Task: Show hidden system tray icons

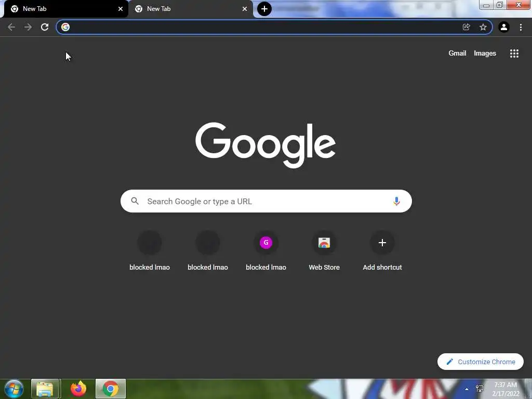Action: click(467, 389)
